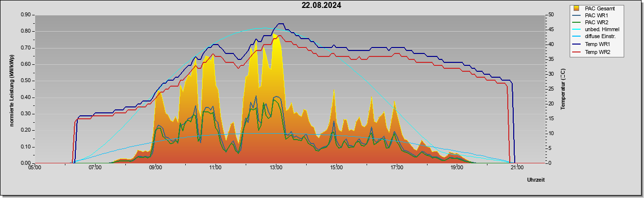Click the 17:00 time axis label
Screen dimensions: 644x198
396,168
